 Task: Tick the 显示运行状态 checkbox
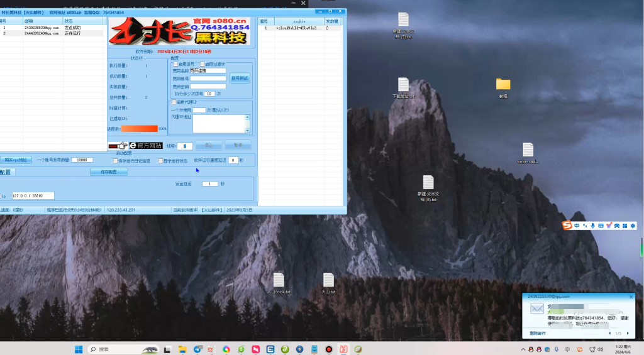pos(160,161)
